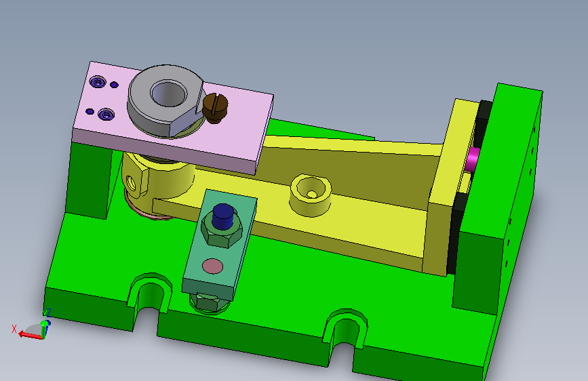Select the yellow round boss with center hole

tap(311, 195)
